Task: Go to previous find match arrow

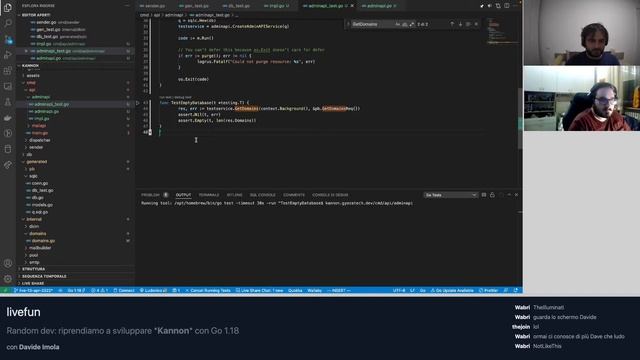Action: tap(452, 24)
